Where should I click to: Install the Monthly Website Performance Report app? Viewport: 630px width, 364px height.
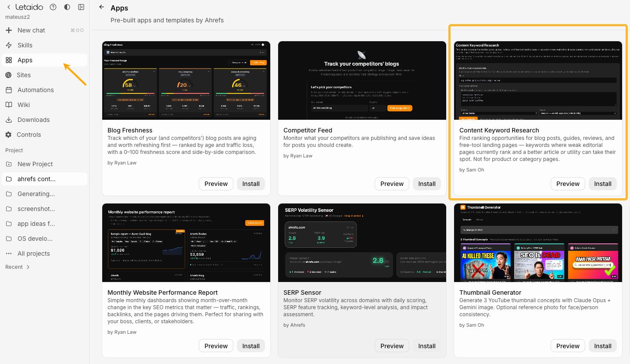coord(251,346)
